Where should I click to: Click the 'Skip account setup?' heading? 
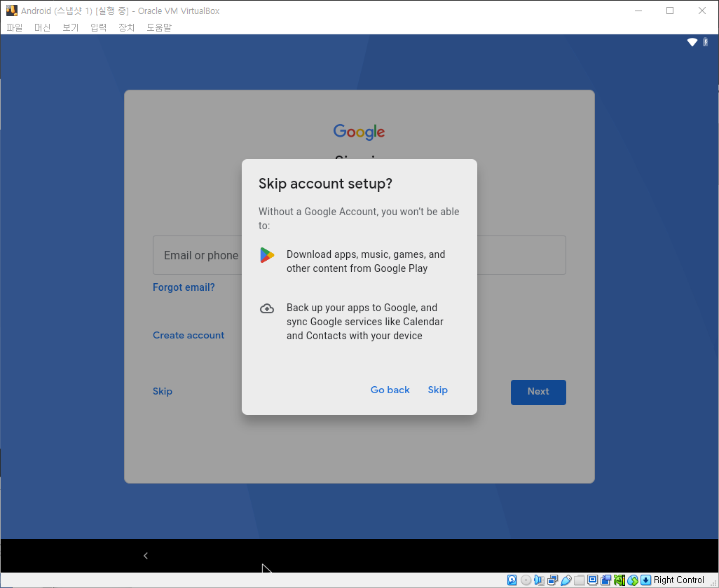(x=325, y=184)
